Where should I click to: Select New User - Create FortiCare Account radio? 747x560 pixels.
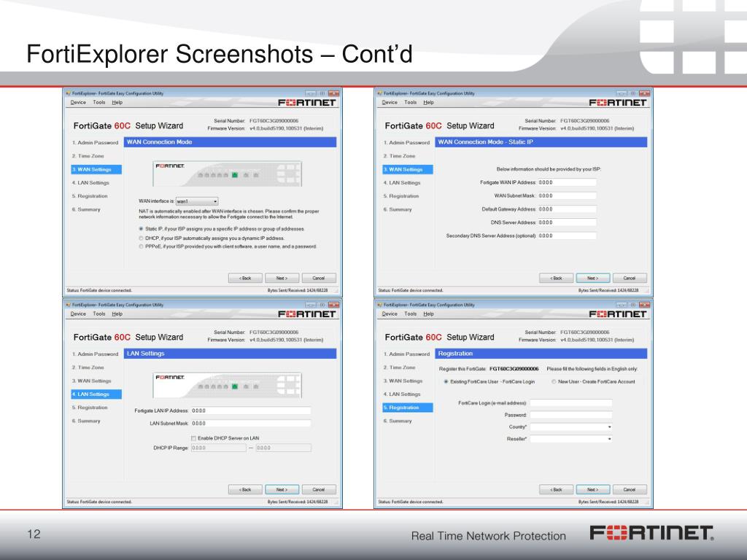[554, 382]
